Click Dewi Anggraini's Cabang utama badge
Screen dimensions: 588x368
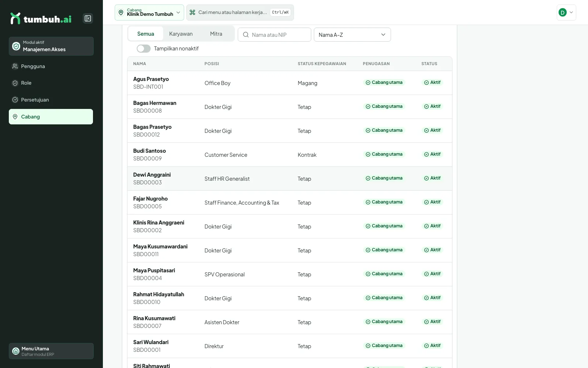click(384, 178)
